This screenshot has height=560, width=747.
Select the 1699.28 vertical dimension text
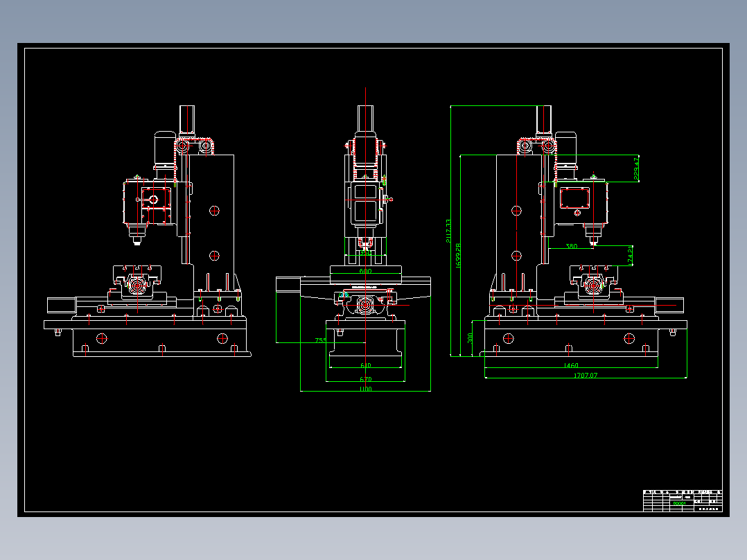coord(458,255)
